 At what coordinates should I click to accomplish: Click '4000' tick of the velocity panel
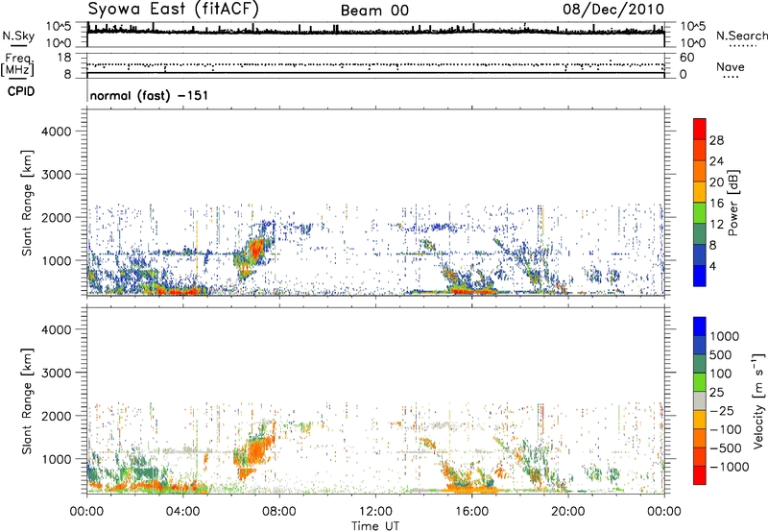tap(56, 329)
